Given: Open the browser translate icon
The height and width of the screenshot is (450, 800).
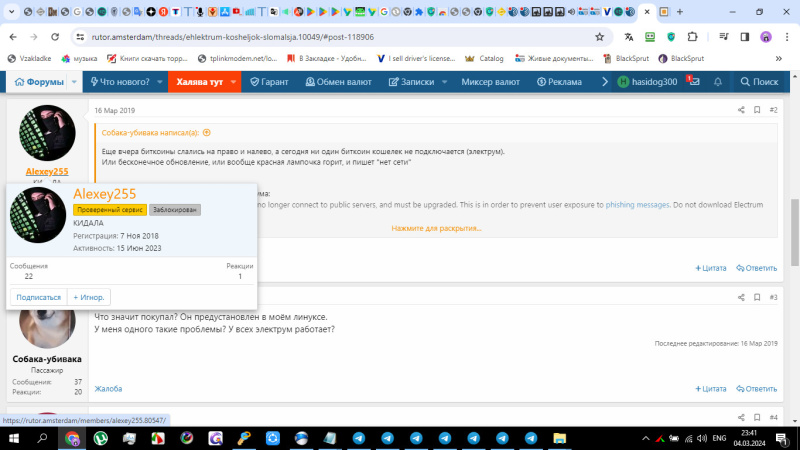Looking at the screenshot, I should click(x=629, y=37).
